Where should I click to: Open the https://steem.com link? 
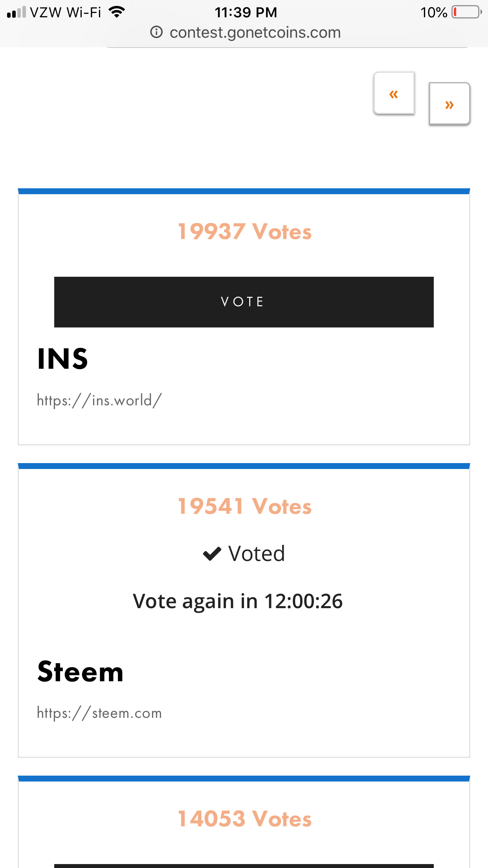(99, 713)
